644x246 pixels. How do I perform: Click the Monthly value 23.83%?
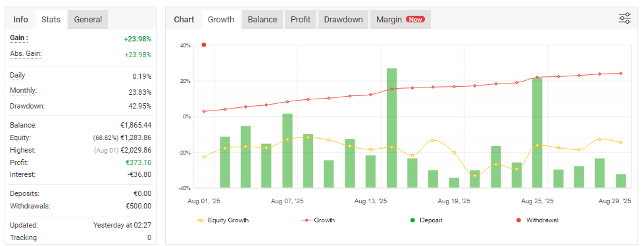[139, 92]
